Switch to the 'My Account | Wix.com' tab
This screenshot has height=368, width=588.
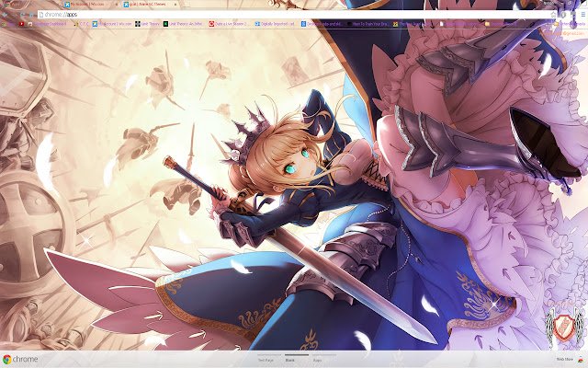point(89,5)
